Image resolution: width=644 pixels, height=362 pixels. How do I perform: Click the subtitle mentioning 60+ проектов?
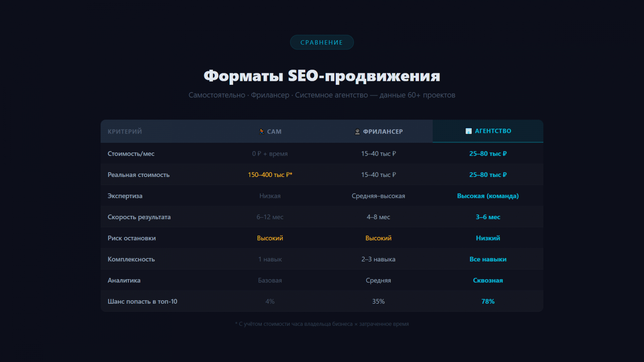click(322, 95)
